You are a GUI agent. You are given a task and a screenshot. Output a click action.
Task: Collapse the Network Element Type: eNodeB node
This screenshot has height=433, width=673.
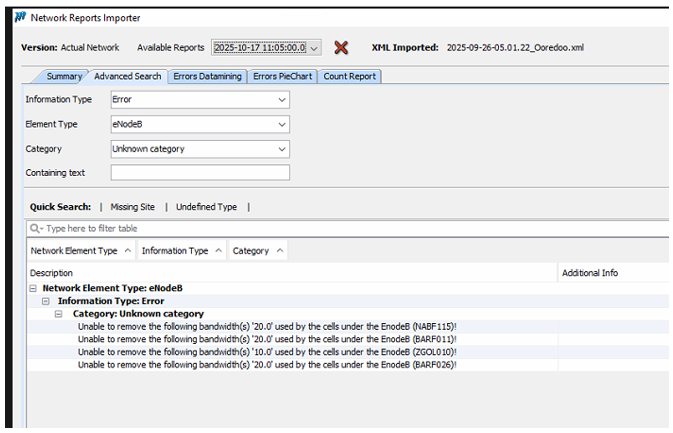point(33,288)
